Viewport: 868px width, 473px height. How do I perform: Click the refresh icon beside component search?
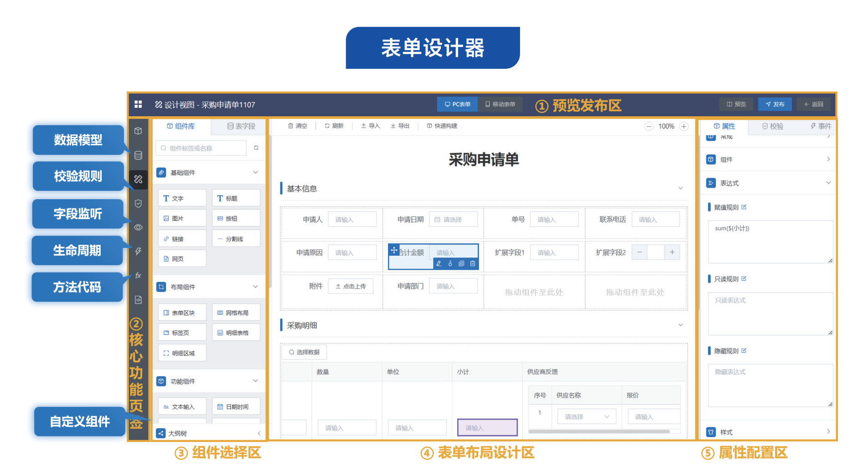click(x=256, y=148)
